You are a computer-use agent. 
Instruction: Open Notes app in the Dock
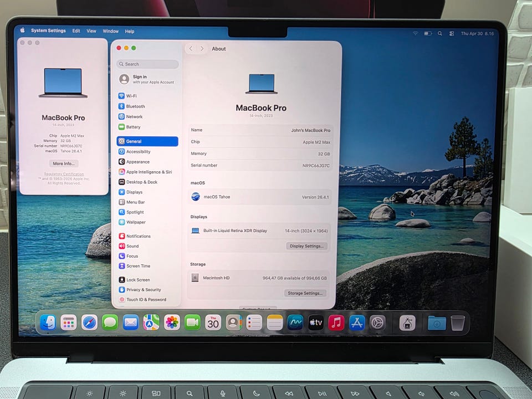coord(275,323)
